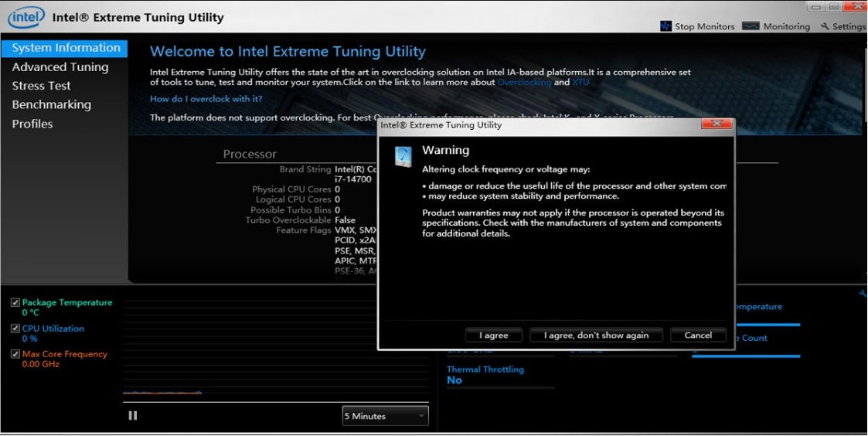Click the small wrench icon above monitor panel
Screen dimensions: 868x436
[863, 294]
